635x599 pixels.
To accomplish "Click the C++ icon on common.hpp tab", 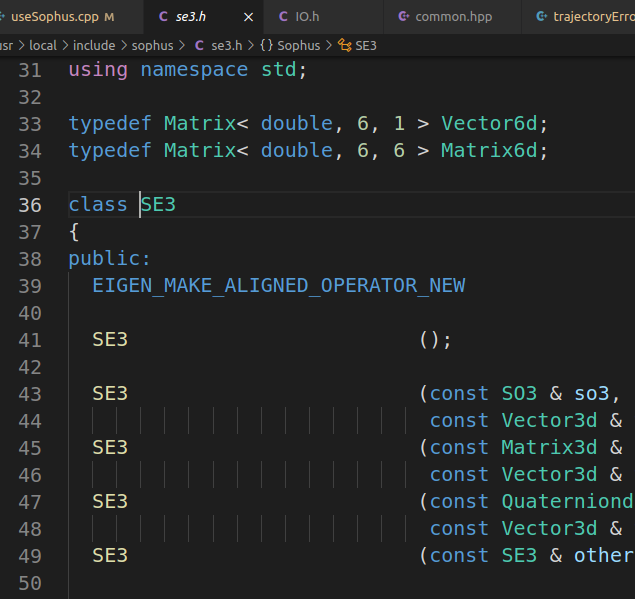I will [x=403, y=16].
